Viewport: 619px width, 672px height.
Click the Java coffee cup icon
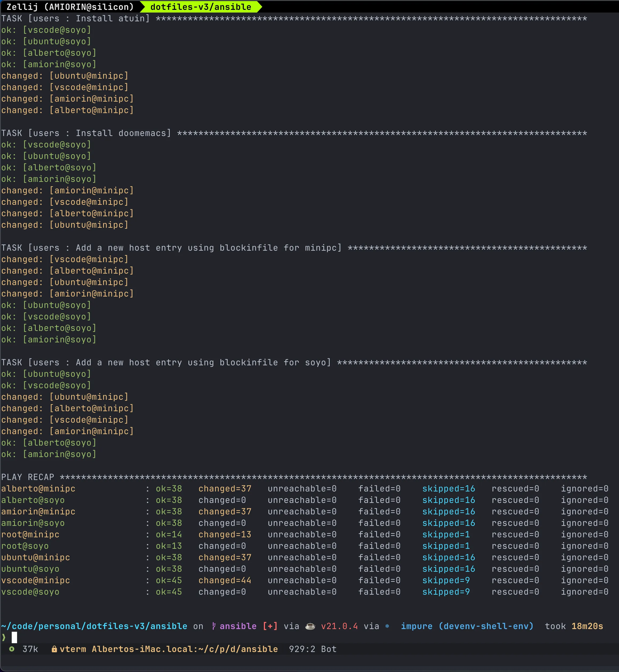point(310,626)
